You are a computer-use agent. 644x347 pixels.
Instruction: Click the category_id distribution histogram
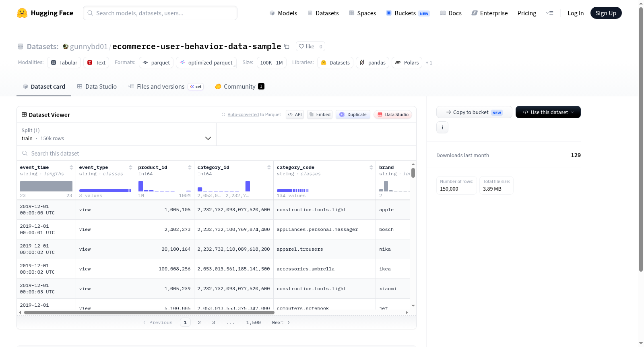coord(224,186)
